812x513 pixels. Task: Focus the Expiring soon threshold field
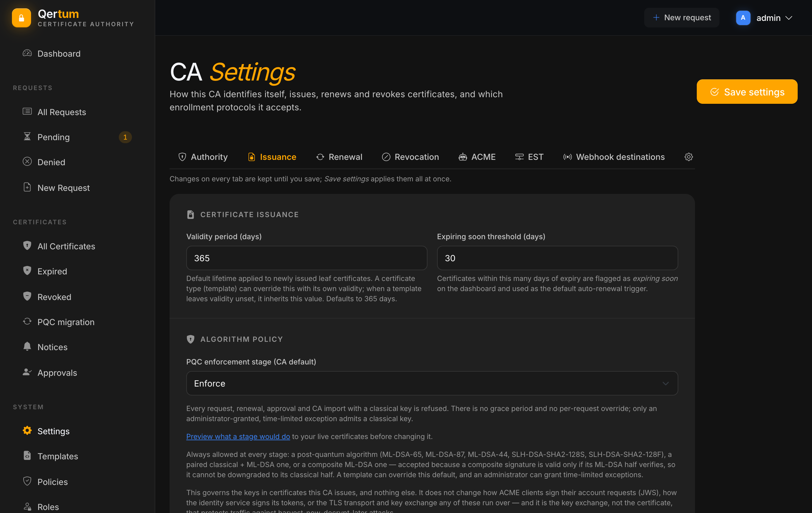[x=557, y=258]
